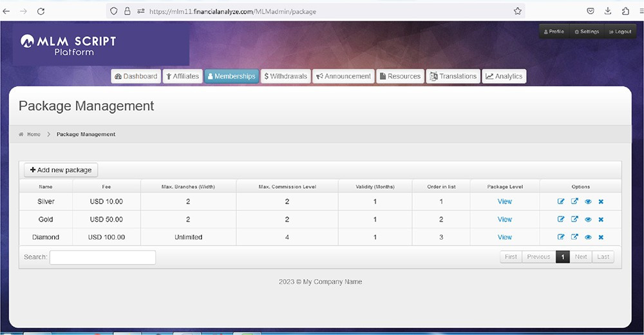Click the edit icon for Silver package
The image size is (644, 335).
pyautogui.click(x=561, y=202)
